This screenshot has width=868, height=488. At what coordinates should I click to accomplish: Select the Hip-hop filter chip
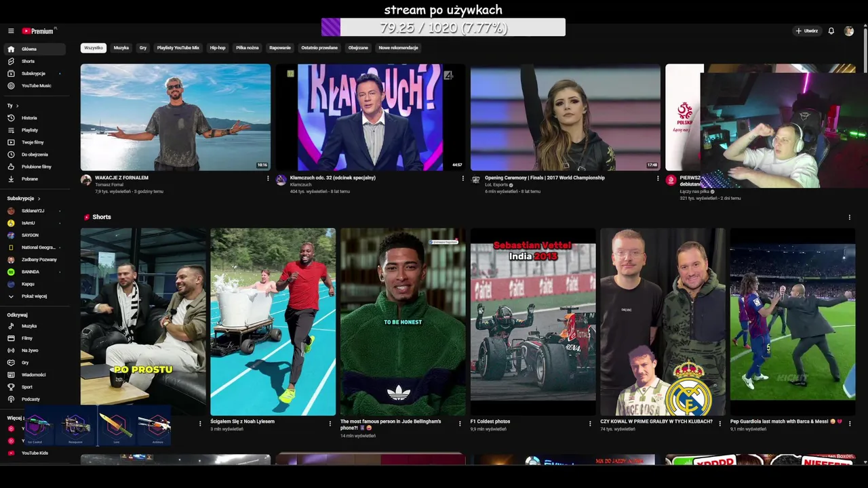pyautogui.click(x=218, y=48)
